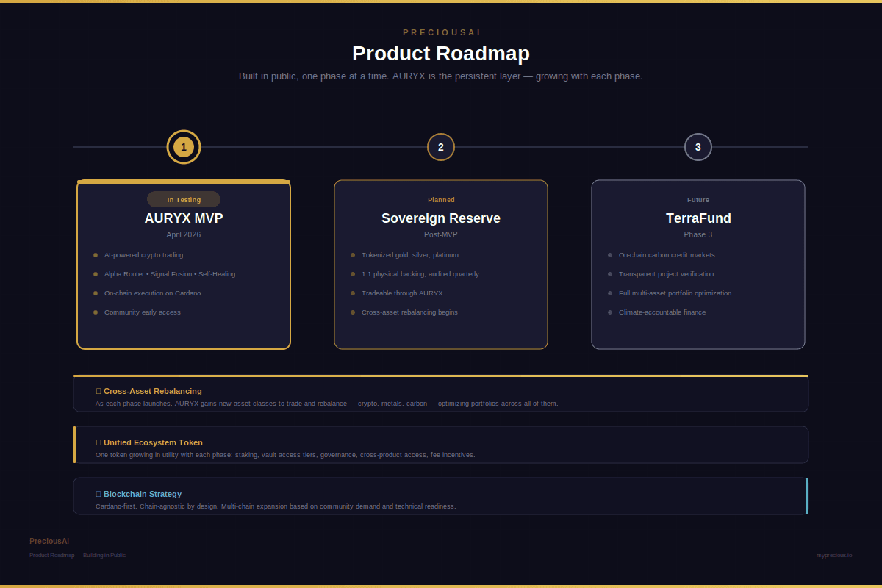Select the phase 1 circle marker
882x588 pixels.
(x=183, y=147)
